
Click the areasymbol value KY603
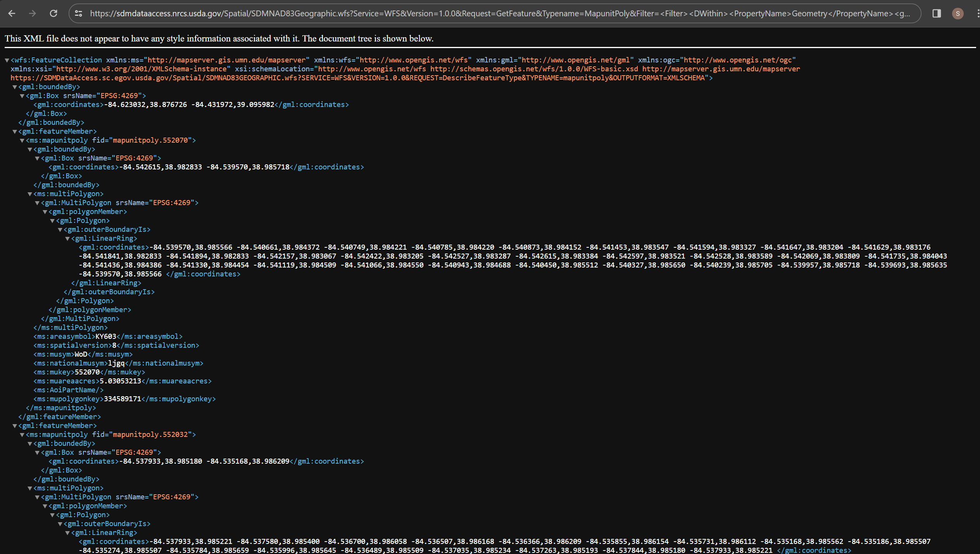[x=106, y=337]
